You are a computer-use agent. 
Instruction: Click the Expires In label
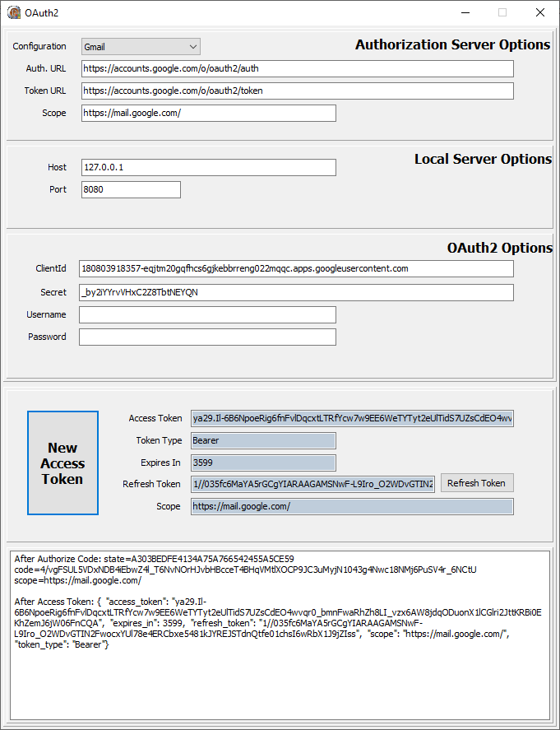(160, 463)
